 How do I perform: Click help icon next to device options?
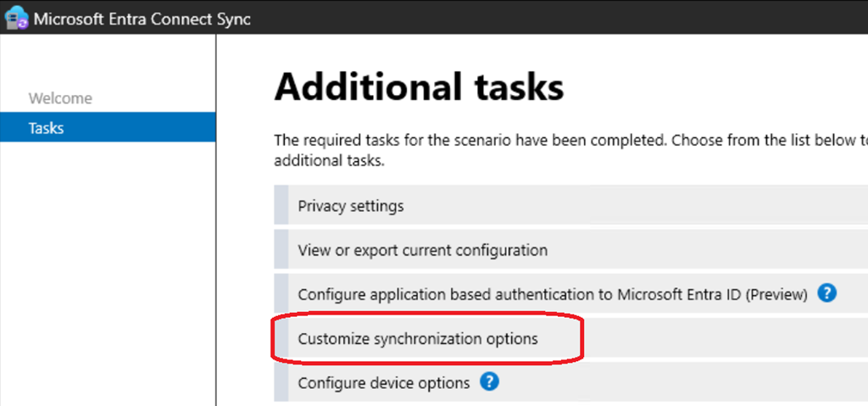(489, 381)
